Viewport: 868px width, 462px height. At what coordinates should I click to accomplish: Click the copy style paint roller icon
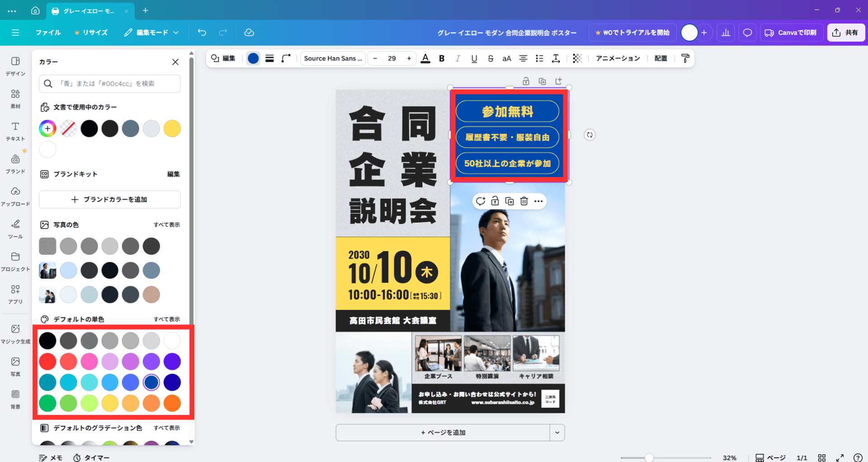pyautogui.click(x=685, y=58)
